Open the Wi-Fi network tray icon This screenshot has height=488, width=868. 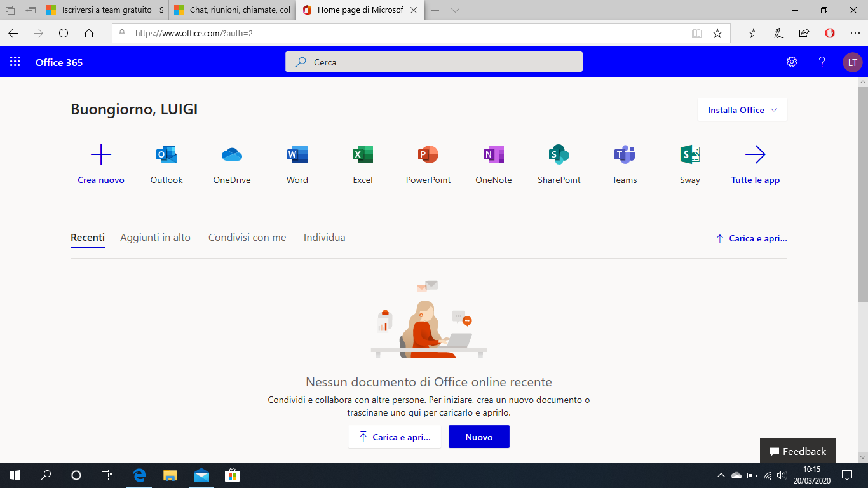[x=767, y=475]
